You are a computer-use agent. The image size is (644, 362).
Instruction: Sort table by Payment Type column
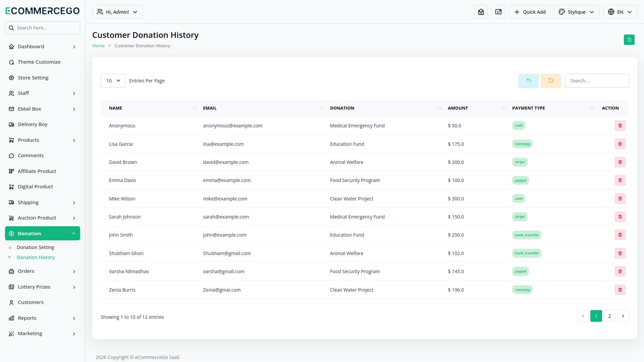[553, 108]
